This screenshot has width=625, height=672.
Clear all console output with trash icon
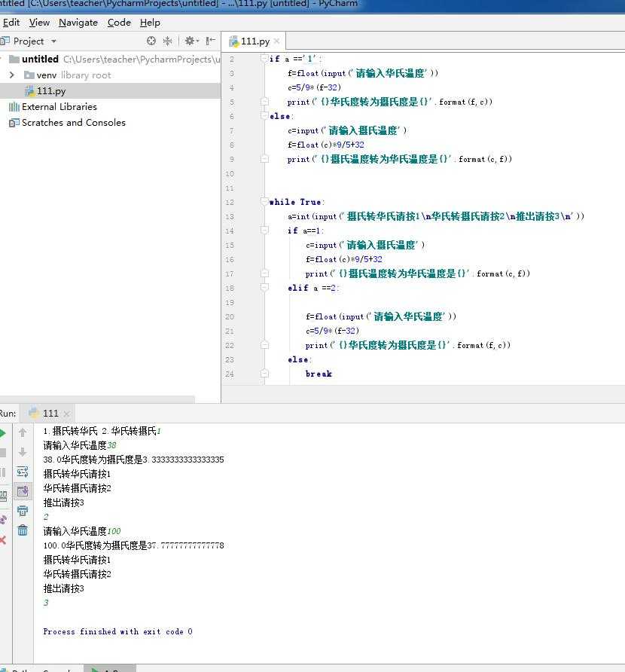click(23, 530)
